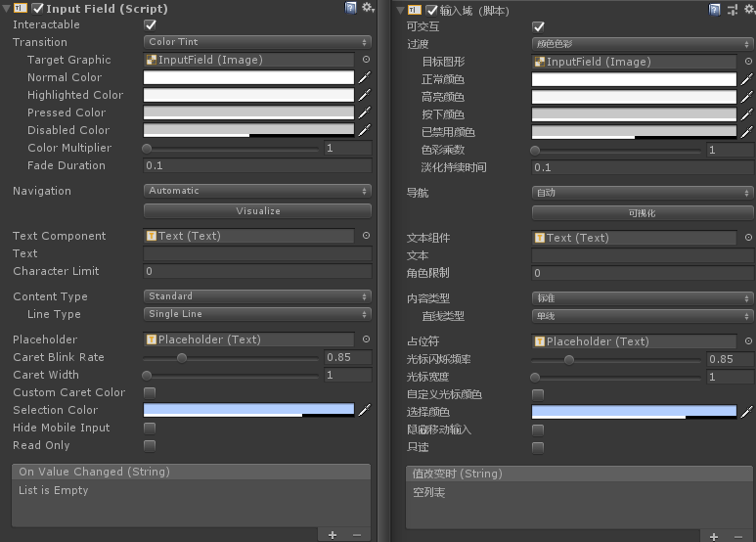The image size is (756, 542).
Task: Open object picker for Text Component
Action: (367, 236)
